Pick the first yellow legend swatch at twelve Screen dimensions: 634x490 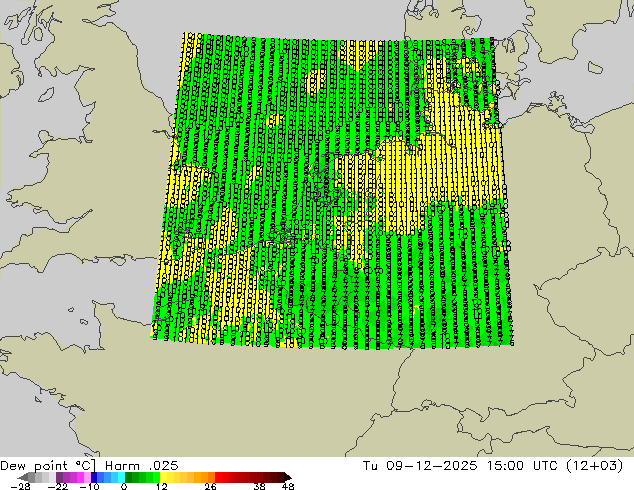point(163,477)
